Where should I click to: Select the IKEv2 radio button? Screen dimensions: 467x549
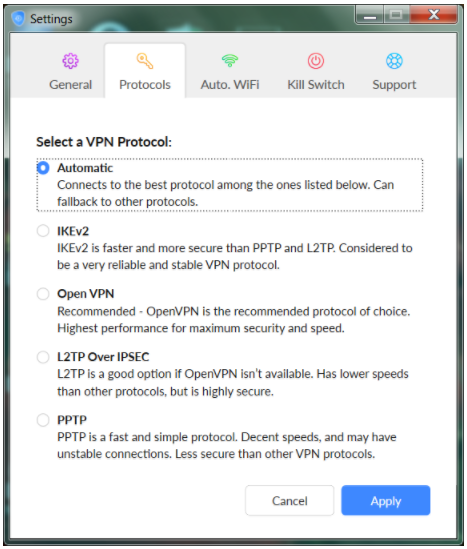click(x=43, y=231)
